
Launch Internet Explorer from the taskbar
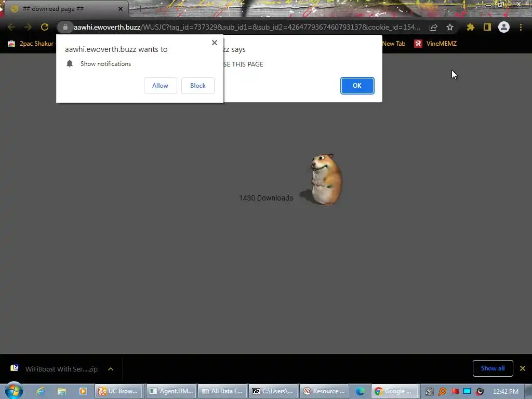pos(41,391)
